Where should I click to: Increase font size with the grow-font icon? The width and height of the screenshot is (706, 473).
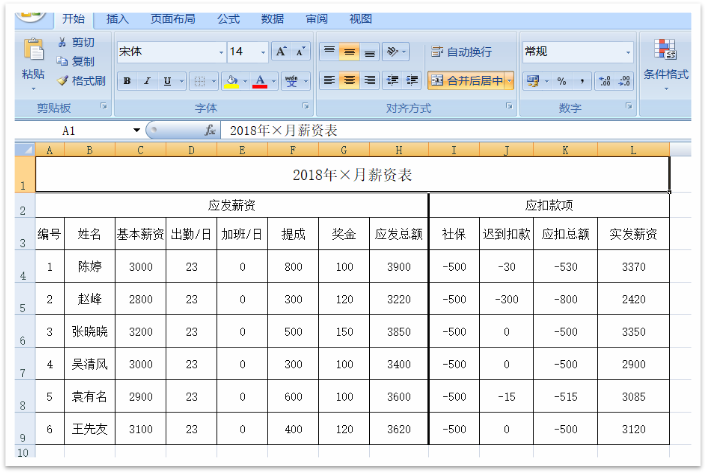click(x=281, y=51)
